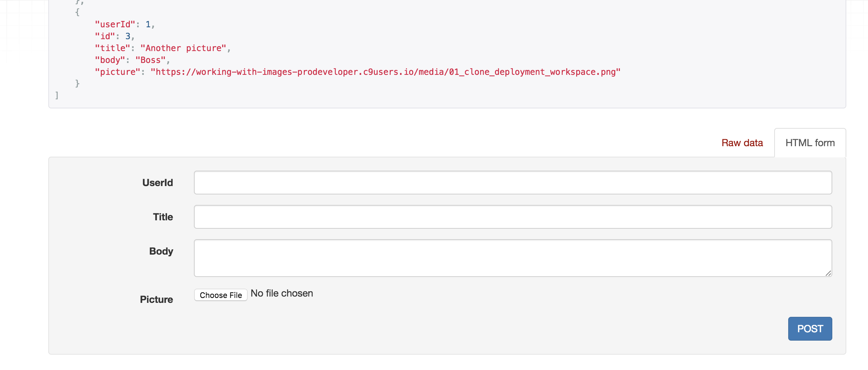The width and height of the screenshot is (868, 370).
Task: Submit the form with POST button
Action: (x=810, y=329)
